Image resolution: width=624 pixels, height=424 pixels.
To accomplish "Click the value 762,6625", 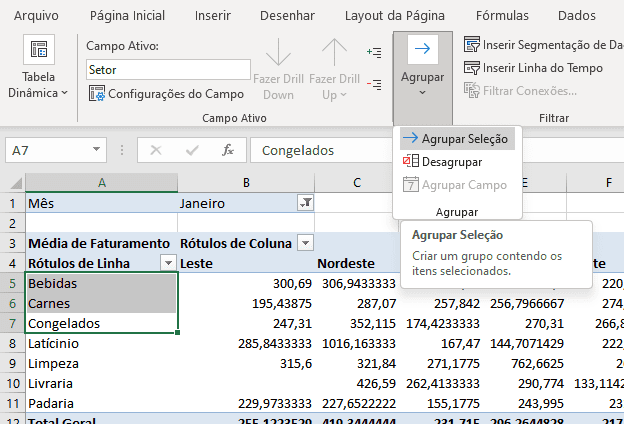I will 538,363.
